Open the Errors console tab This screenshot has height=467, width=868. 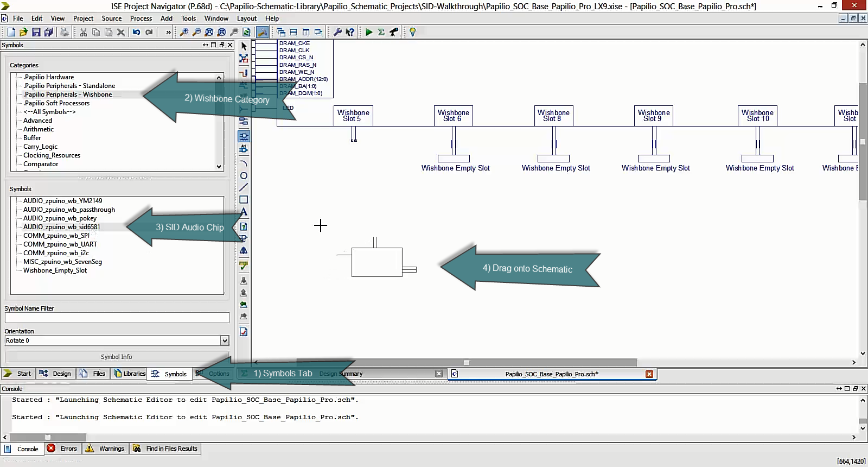(62, 449)
